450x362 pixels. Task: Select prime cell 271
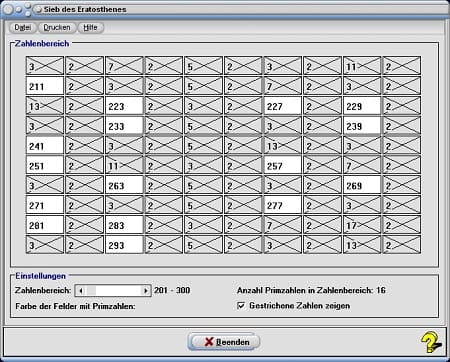click(45, 205)
